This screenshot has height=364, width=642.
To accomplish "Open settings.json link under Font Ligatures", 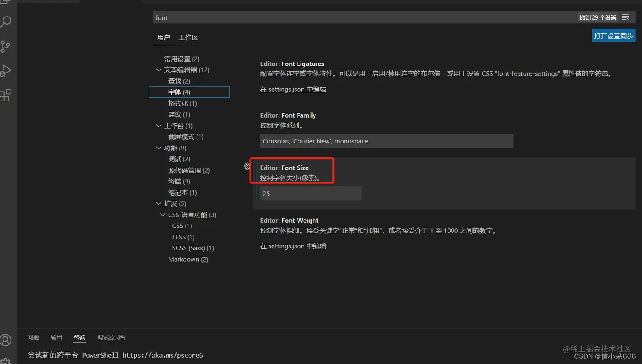I will coord(293,89).
